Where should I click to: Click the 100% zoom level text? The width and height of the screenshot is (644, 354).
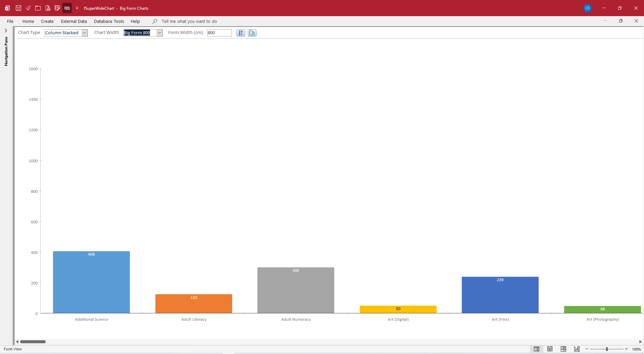[x=636, y=349]
